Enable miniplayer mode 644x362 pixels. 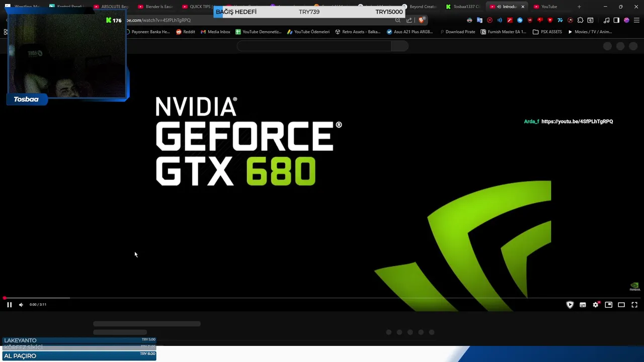coord(608,305)
